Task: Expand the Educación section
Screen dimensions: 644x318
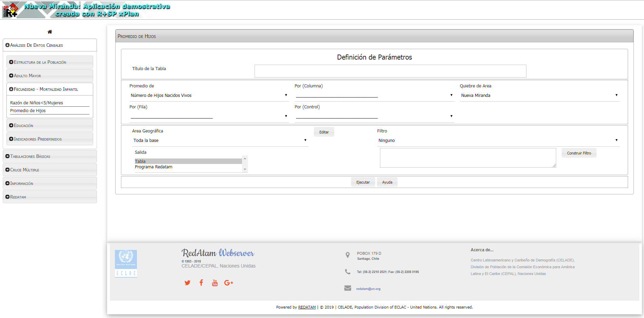Action: 50,125
